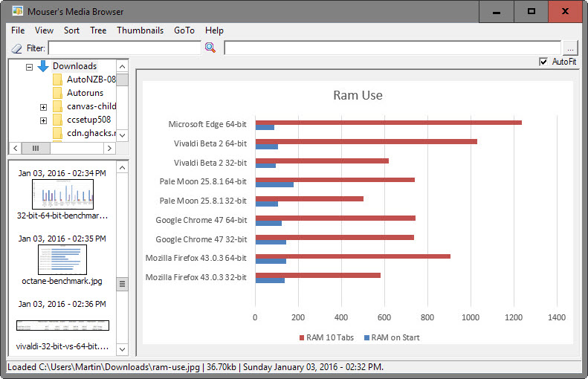Click the 'Microsoft Edge 64-bit' chart label

click(x=207, y=124)
